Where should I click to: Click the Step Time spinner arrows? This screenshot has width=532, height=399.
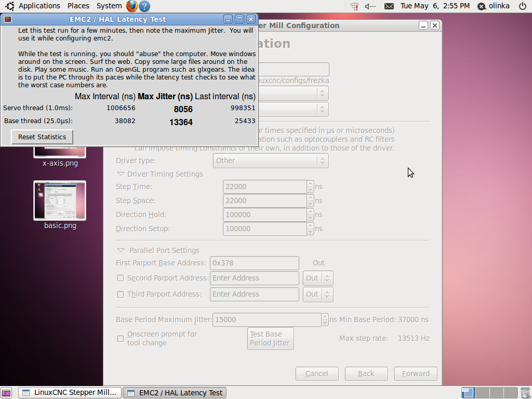310,187
